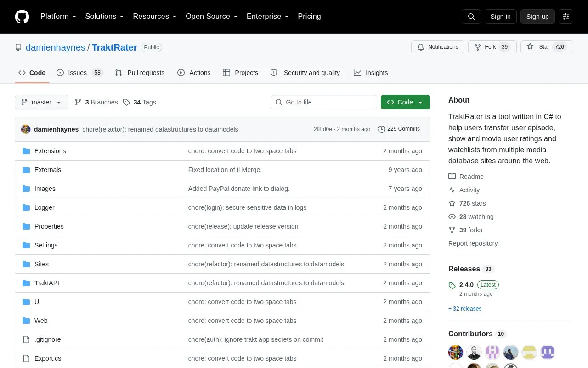Image resolution: width=588 pixels, height=368 pixels.
Task: Open the search magnifier button
Action: click(x=471, y=17)
